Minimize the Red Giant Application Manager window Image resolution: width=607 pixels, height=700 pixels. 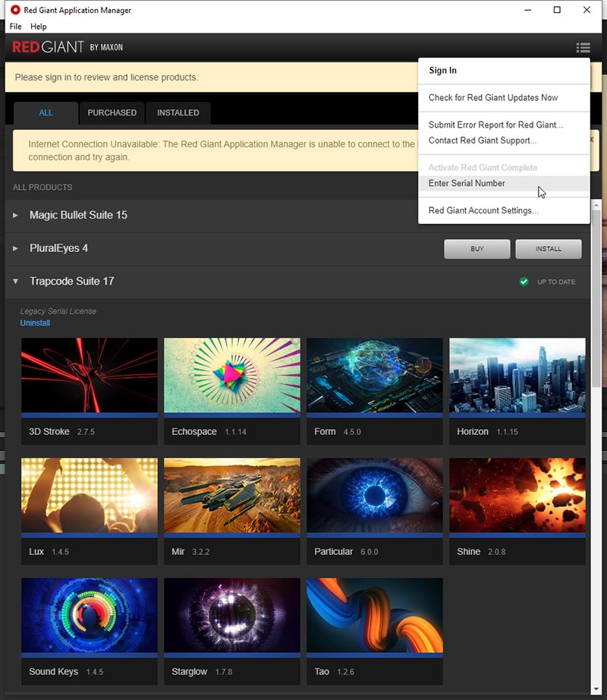(x=527, y=10)
